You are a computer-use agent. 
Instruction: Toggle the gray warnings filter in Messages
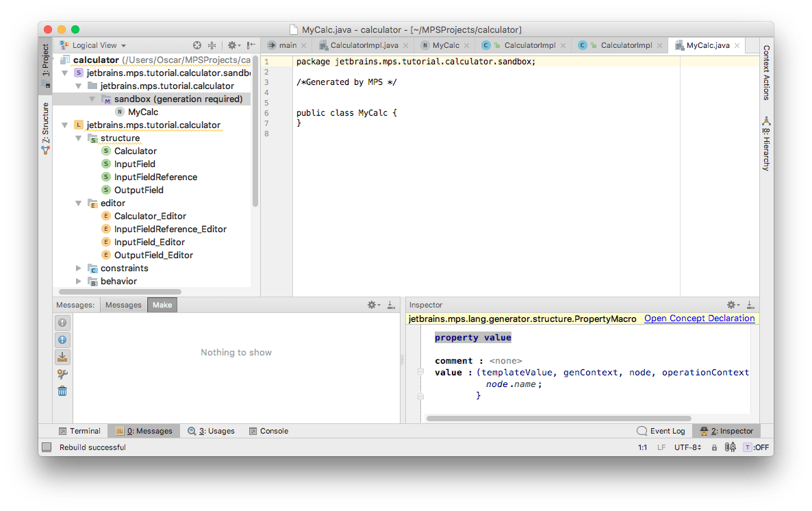62,323
